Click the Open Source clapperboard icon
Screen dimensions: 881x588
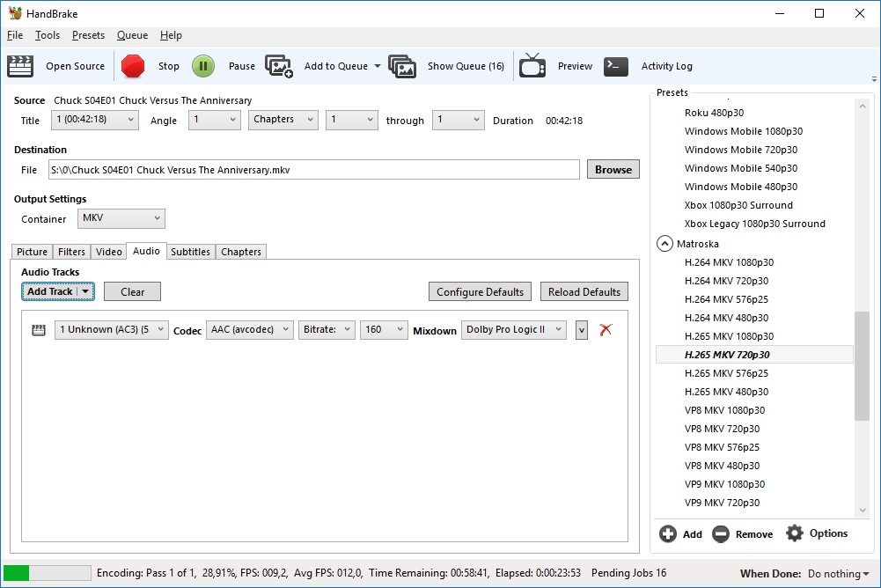coord(20,66)
